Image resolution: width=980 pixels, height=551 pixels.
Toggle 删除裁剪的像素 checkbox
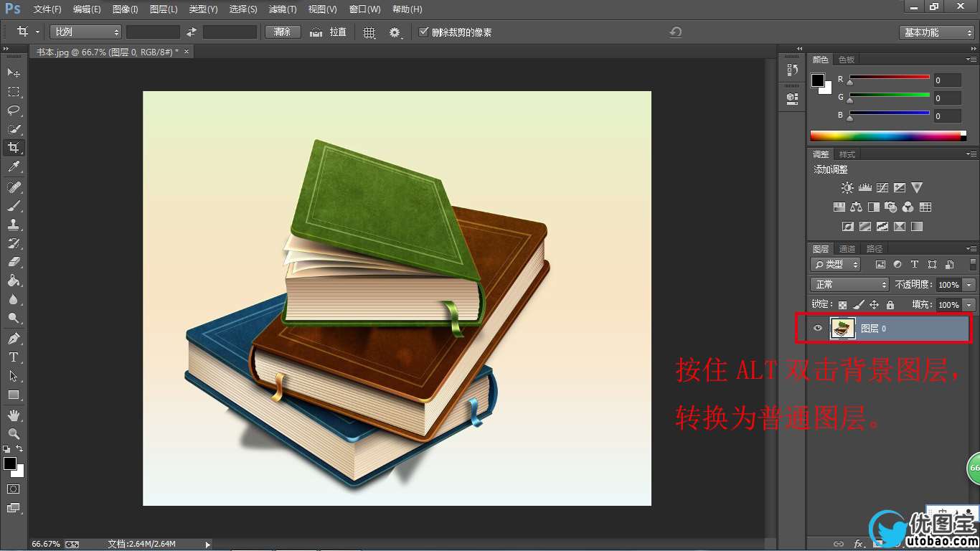(x=424, y=32)
